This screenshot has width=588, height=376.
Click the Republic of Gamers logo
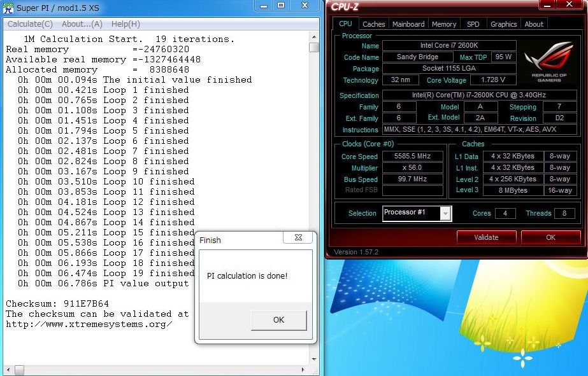549,62
